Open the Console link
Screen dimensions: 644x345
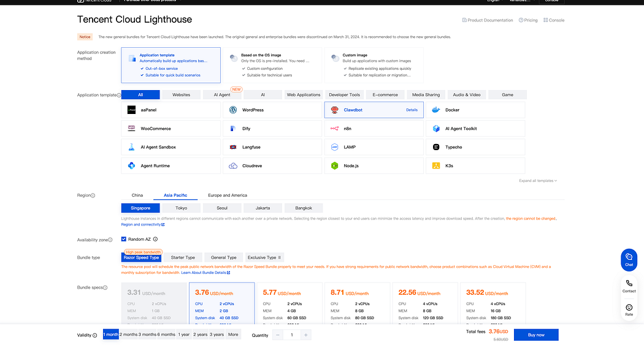(x=554, y=20)
